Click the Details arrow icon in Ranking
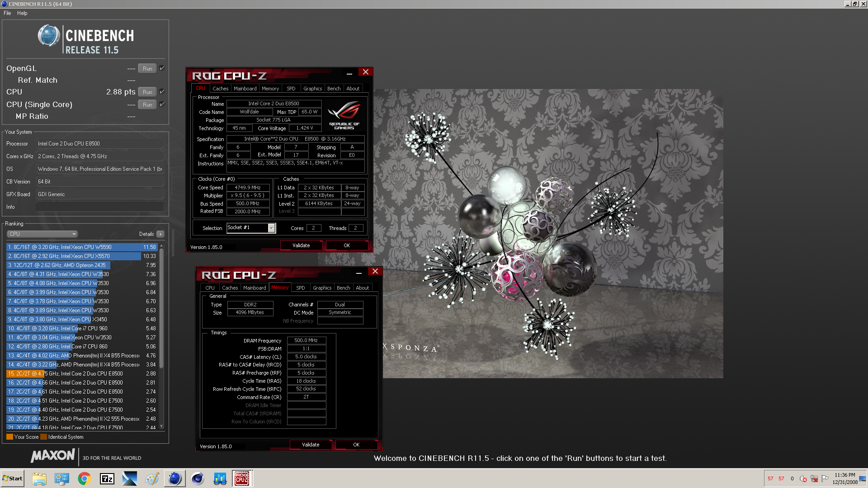The width and height of the screenshot is (868, 488). click(160, 234)
